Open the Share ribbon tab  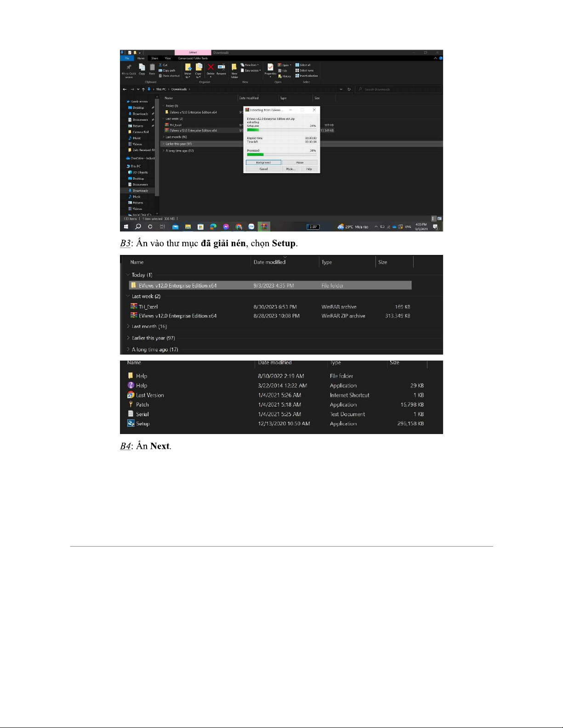(154, 58)
